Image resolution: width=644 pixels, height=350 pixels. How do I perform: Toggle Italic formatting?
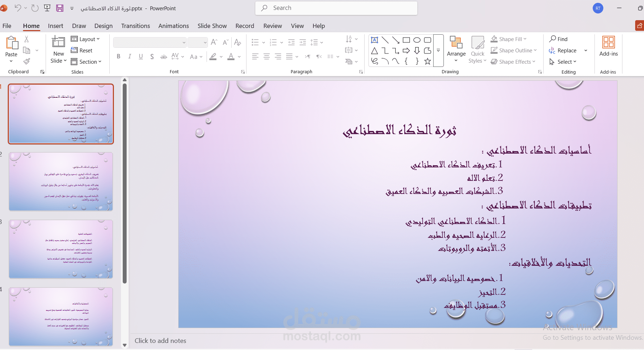point(130,57)
